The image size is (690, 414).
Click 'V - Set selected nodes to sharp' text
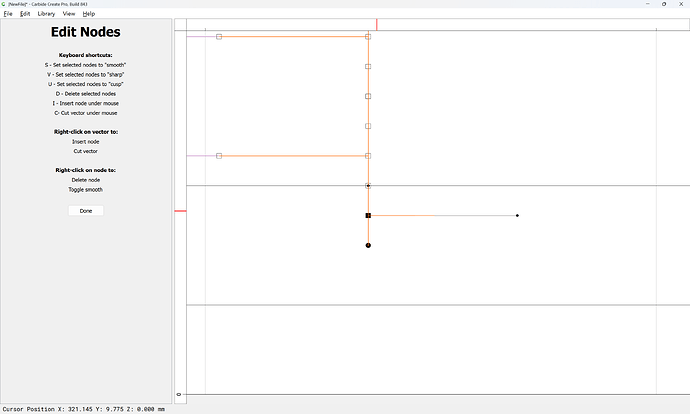point(85,74)
